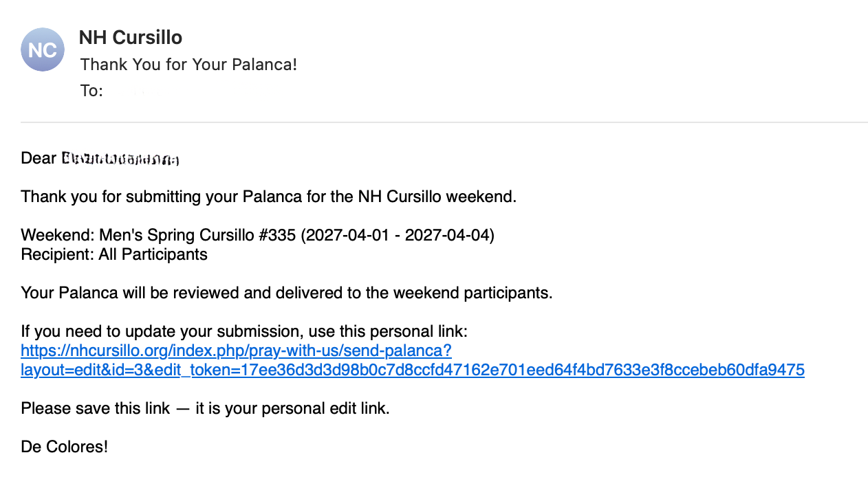Select the Please save this link line

point(205,409)
